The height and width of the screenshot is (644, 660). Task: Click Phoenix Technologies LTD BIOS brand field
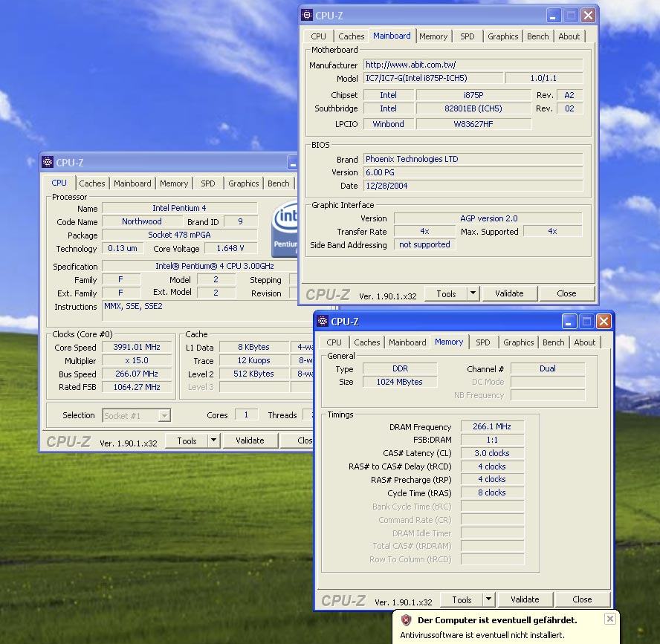click(x=473, y=159)
